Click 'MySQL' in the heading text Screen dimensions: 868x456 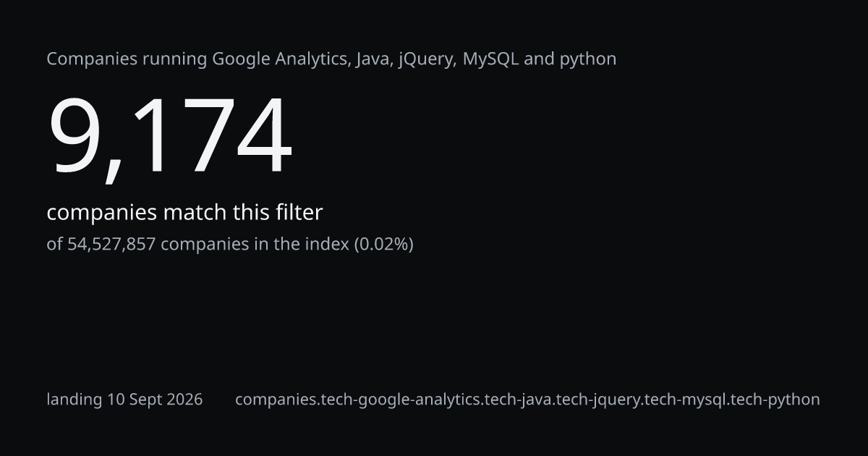coord(490,59)
